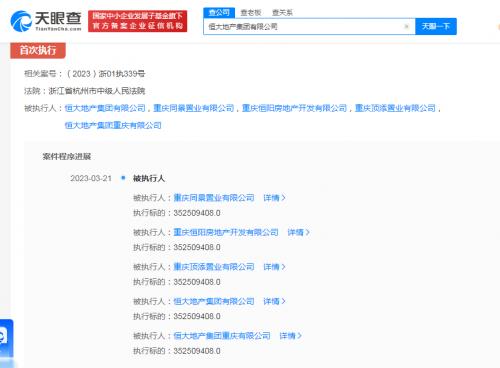Open 重庆同景置业有限公司 link under case progress

pos(214,198)
